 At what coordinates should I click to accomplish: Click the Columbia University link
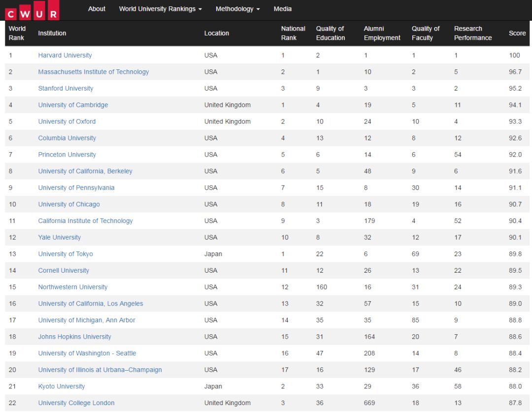(x=67, y=138)
